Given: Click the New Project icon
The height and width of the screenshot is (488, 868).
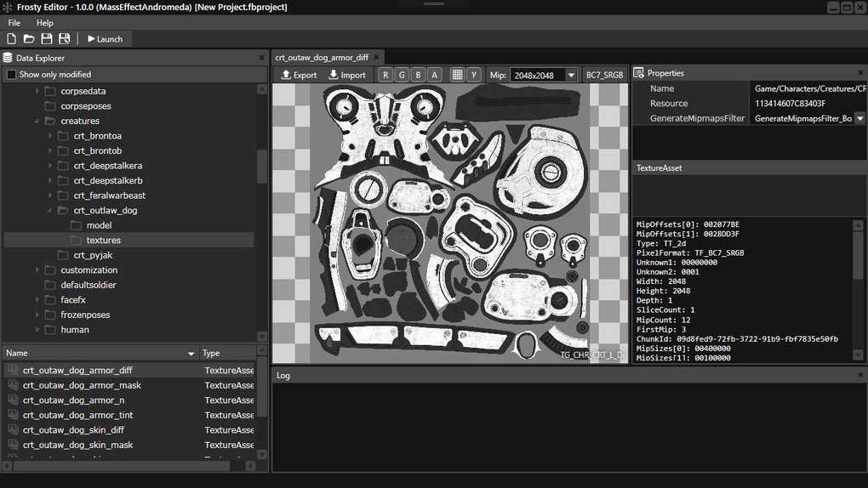Looking at the screenshot, I should pyautogui.click(x=11, y=39).
